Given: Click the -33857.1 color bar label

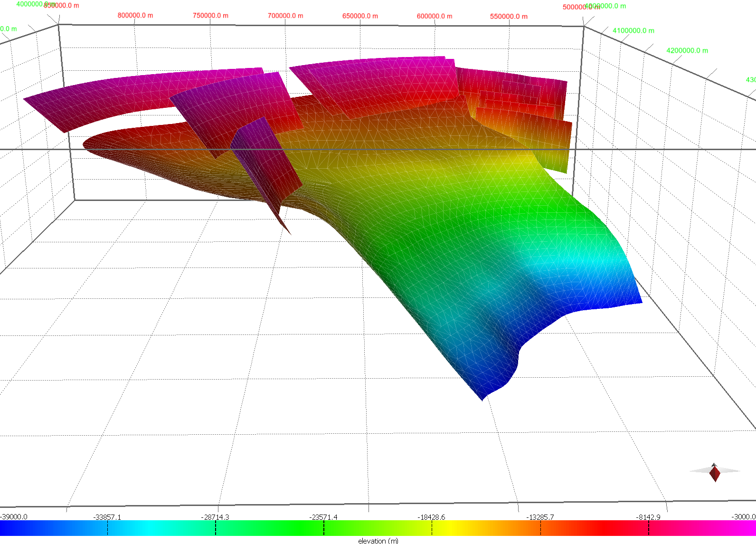Looking at the screenshot, I should (107, 517).
